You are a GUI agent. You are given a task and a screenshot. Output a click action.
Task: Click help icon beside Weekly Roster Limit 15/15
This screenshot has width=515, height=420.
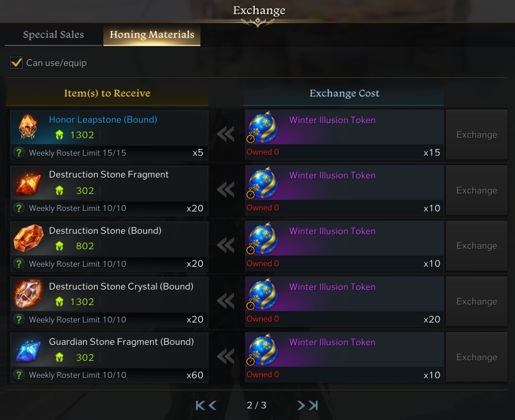[19, 153]
